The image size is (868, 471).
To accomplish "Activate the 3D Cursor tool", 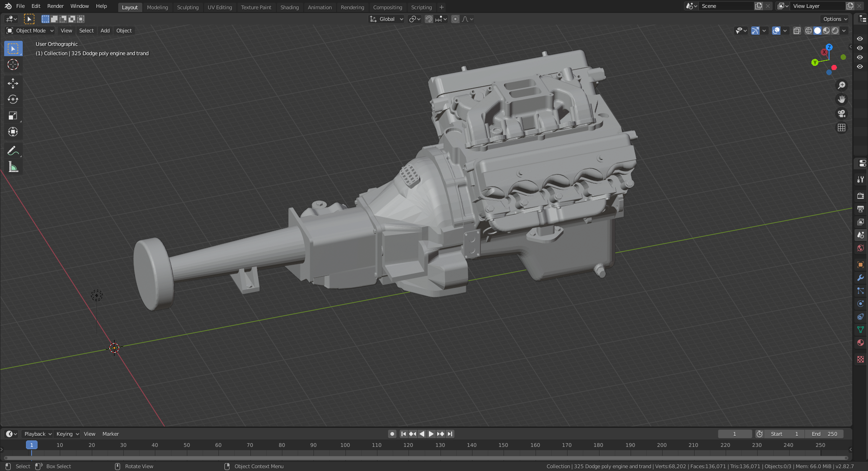I will click(13, 64).
